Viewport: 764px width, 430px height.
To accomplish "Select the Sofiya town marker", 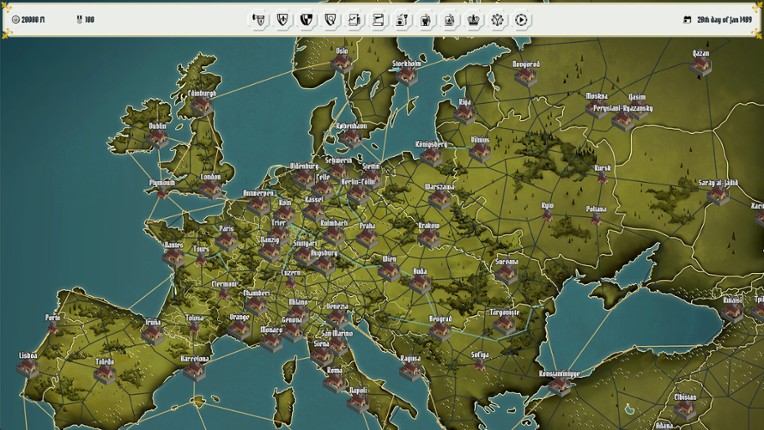I will pyautogui.click(x=479, y=365).
